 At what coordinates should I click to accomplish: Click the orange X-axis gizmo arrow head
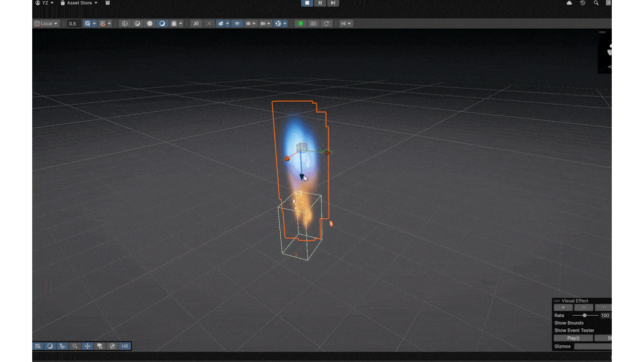pyautogui.click(x=287, y=159)
